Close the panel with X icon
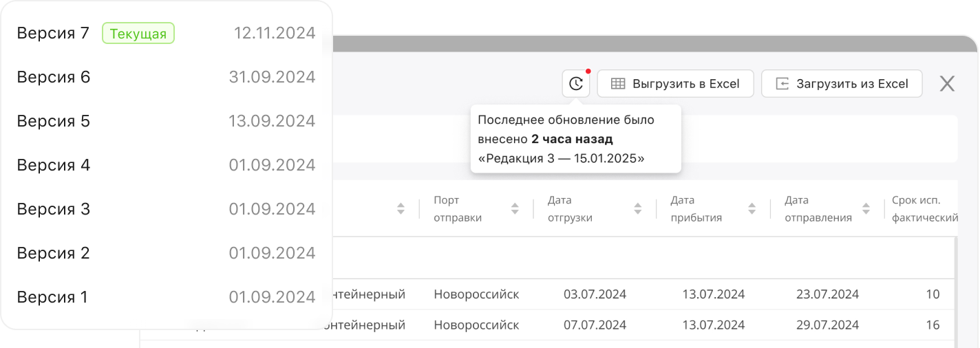Screen dimensions: 980x348 pyautogui.click(x=947, y=84)
